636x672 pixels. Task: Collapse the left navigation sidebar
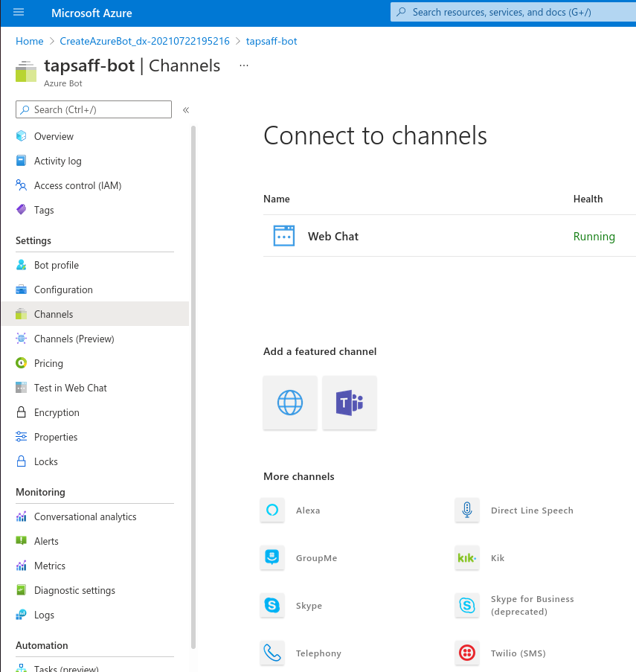[x=186, y=110]
